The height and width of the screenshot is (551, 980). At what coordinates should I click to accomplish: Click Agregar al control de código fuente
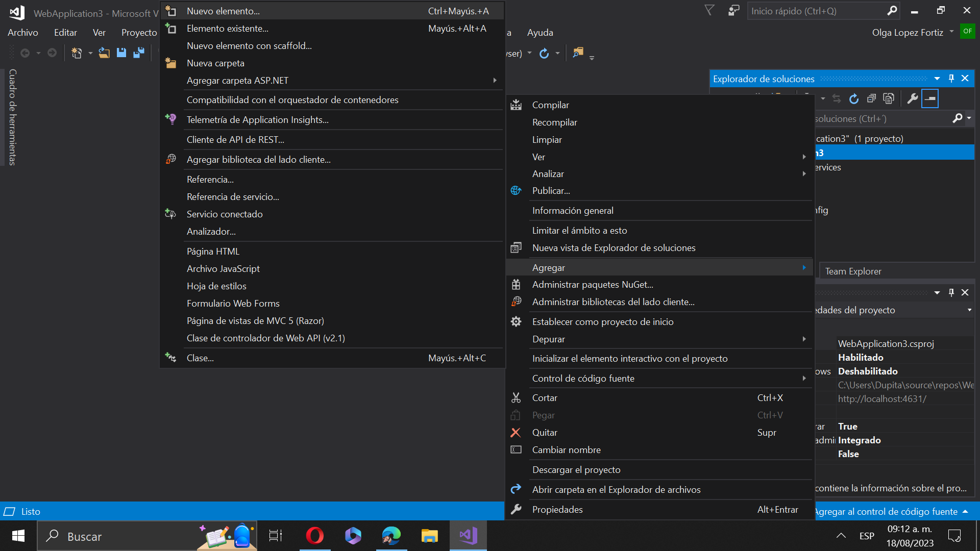click(886, 511)
